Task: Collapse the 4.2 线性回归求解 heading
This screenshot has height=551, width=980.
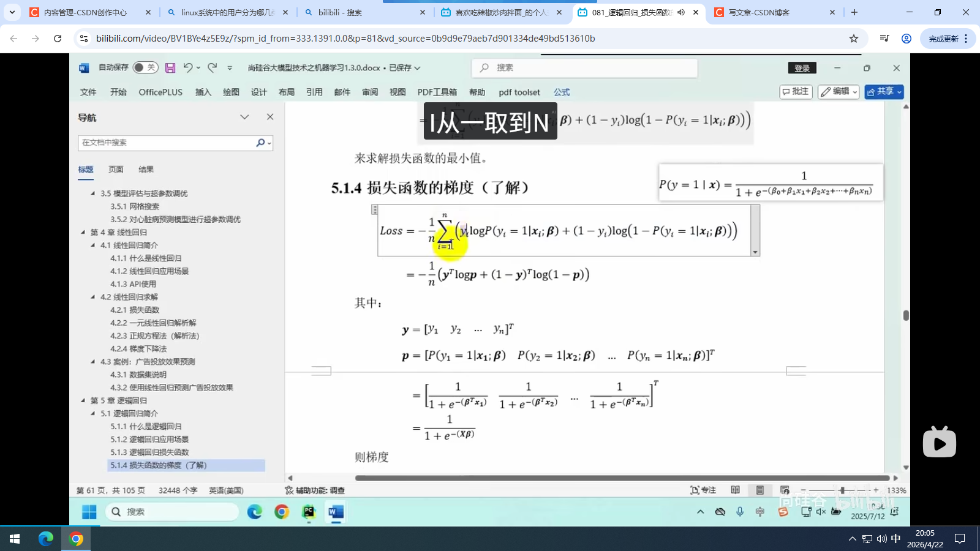Action: pos(93,297)
